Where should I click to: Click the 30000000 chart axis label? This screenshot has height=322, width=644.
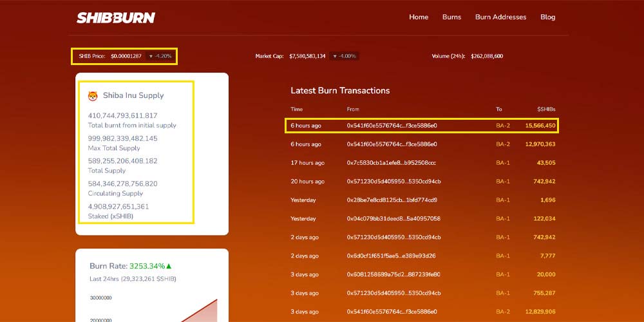(x=100, y=298)
